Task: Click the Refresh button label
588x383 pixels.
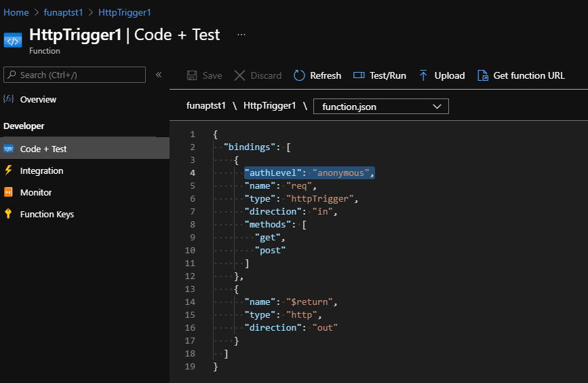Action: click(326, 75)
